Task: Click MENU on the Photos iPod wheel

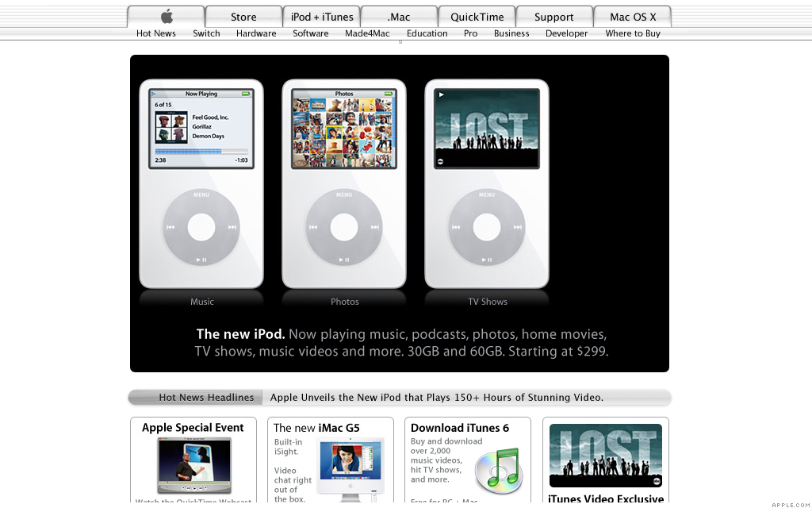Action: (344, 195)
